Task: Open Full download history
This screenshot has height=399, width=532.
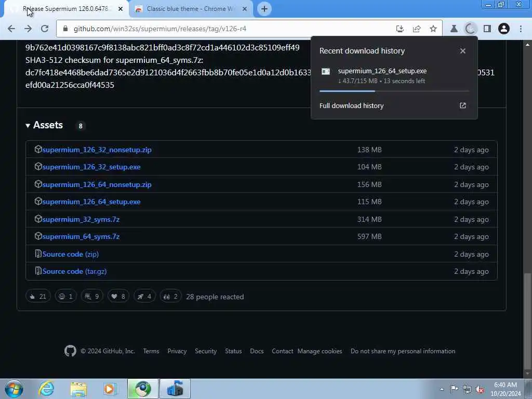Action: click(x=352, y=105)
